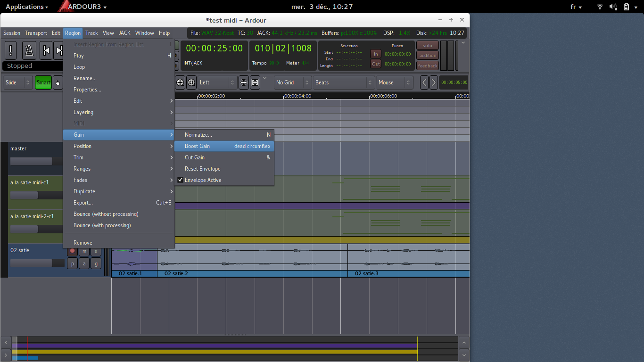The width and height of the screenshot is (644, 362).
Task: Click the shrink tracks icon
Action: point(243,82)
